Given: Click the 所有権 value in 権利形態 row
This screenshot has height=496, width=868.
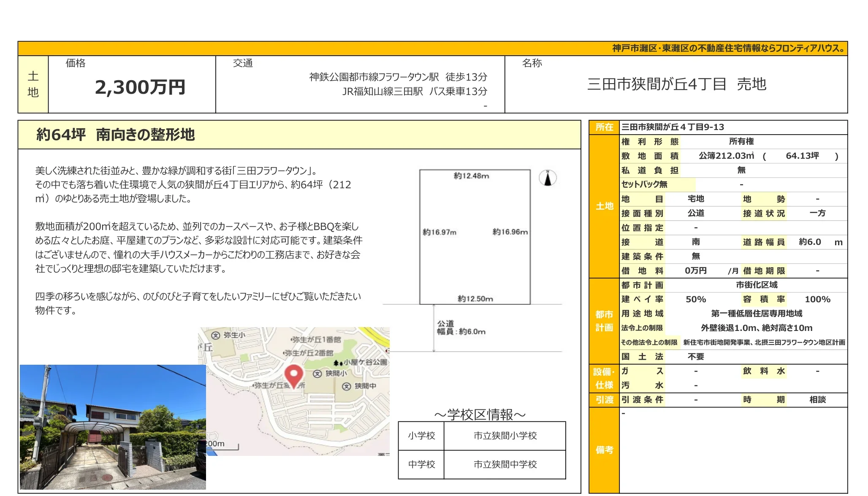Looking at the screenshot, I should click(741, 141).
